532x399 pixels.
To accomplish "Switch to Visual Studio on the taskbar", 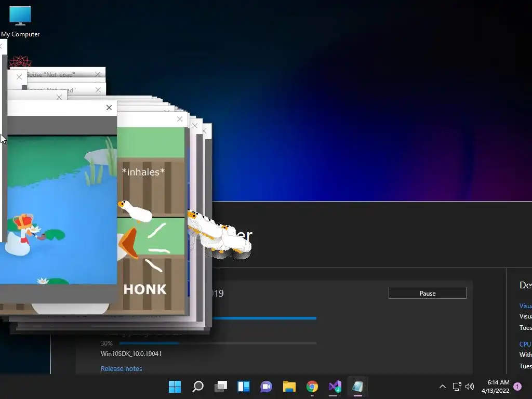I will pyautogui.click(x=335, y=386).
